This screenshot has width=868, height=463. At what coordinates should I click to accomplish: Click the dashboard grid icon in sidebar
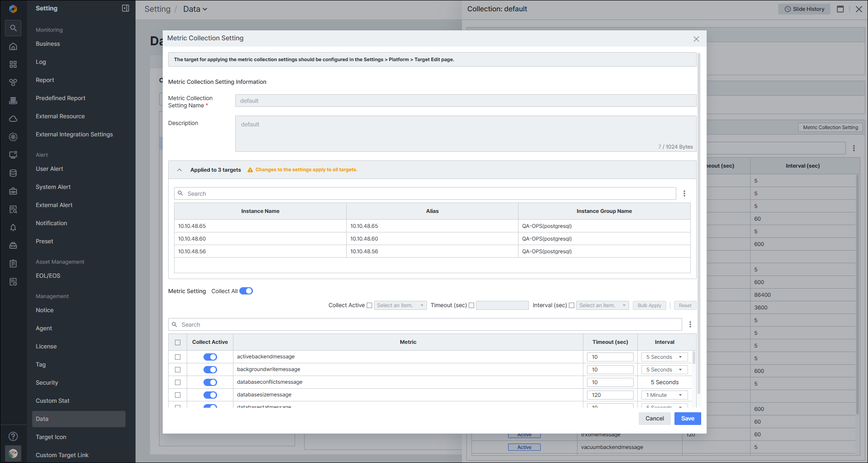click(x=13, y=64)
